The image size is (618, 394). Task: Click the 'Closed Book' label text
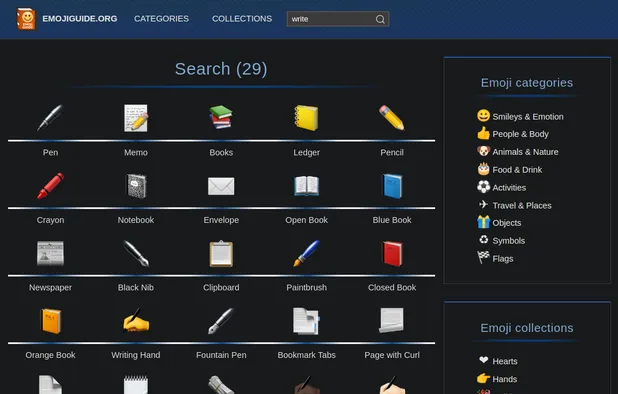coord(392,288)
